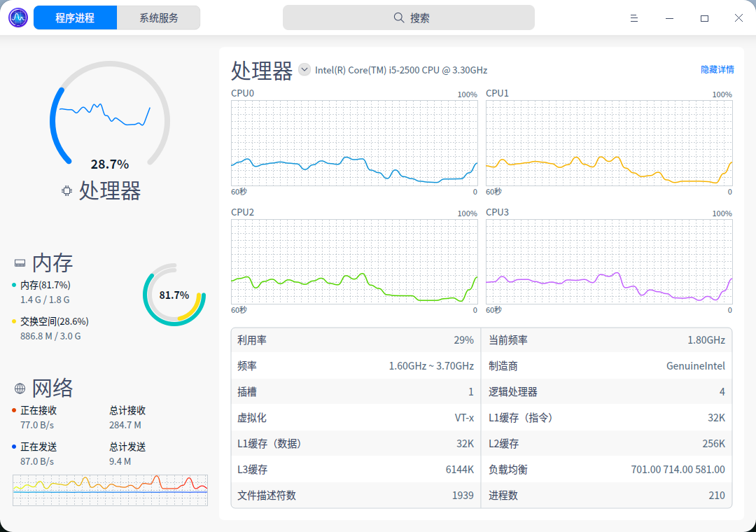Image resolution: width=756 pixels, height=532 pixels.
Task: Open the hamburger main menu
Action: (634, 18)
